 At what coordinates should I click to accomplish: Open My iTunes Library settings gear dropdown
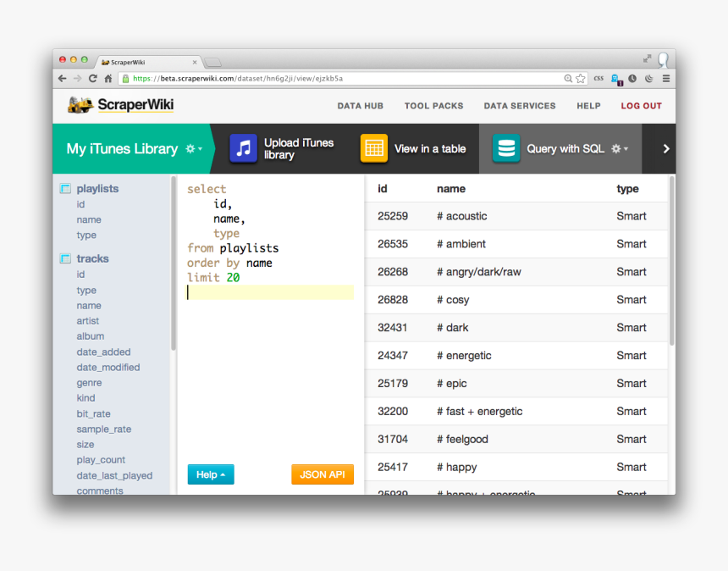click(x=194, y=148)
